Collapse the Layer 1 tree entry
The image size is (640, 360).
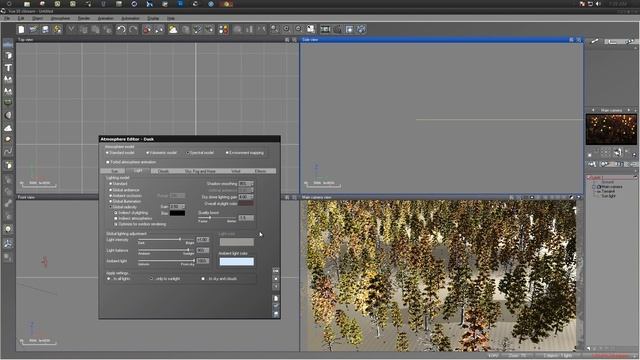pos(589,178)
